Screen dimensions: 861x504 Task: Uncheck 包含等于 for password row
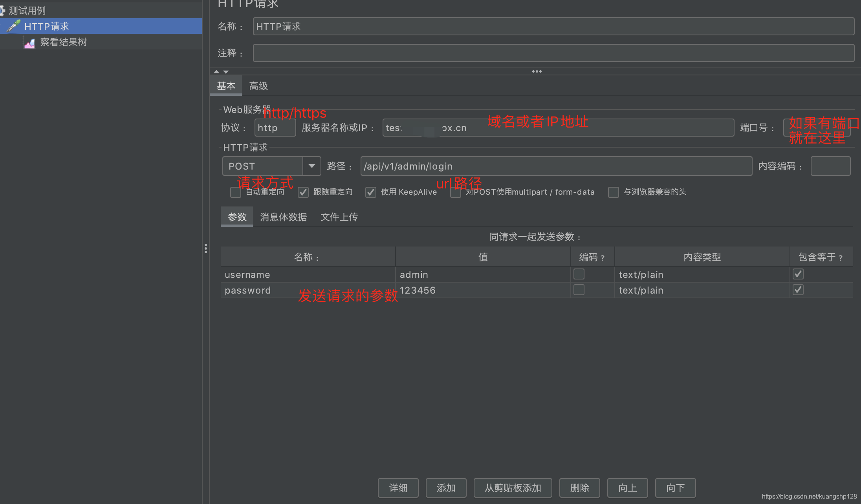coord(798,290)
